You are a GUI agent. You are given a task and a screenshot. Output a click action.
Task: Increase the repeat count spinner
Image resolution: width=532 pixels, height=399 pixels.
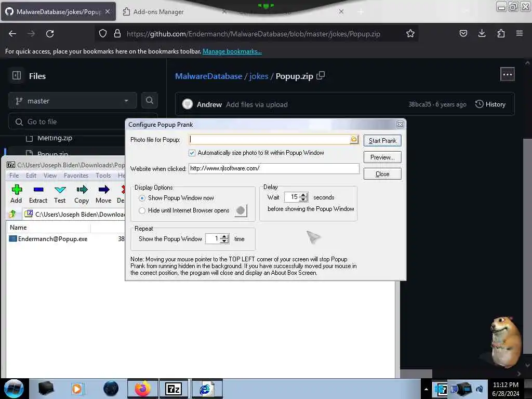pos(224,236)
